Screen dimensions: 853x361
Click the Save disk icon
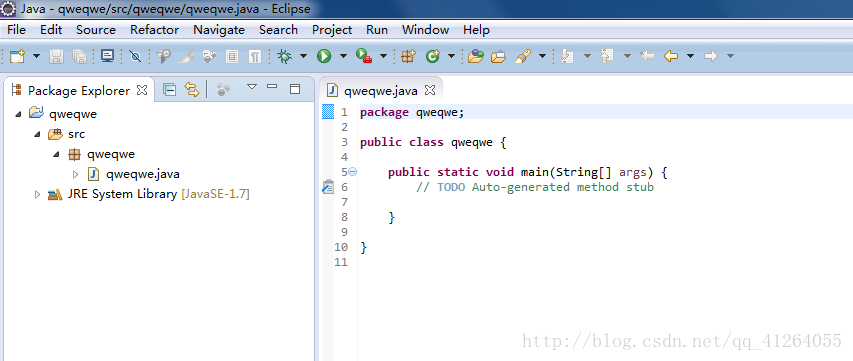click(57, 56)
